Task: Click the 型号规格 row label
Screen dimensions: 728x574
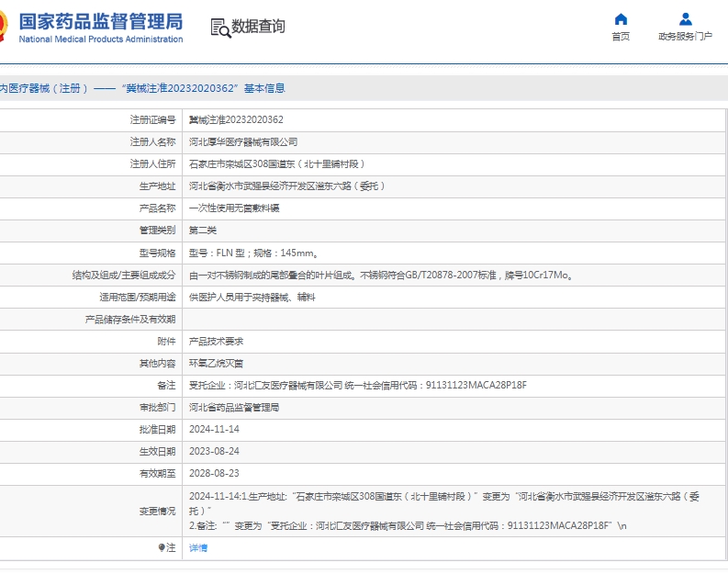Action: point(157,253)
